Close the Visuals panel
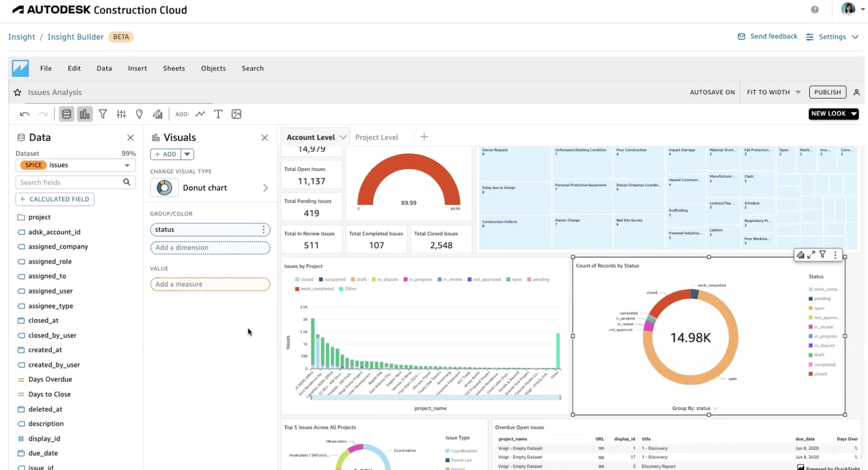Screen dimensions: 868x470 265,138
